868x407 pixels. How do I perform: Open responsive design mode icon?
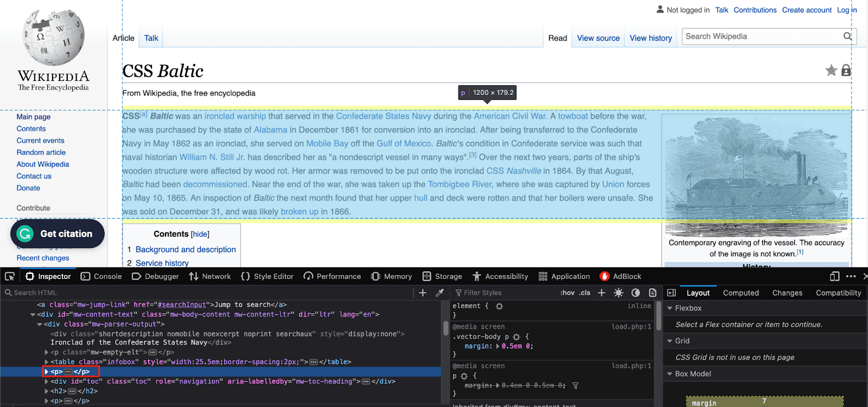[x=834, y=276]
